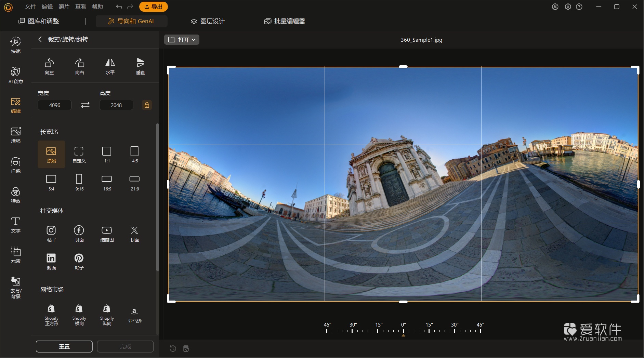
Task: Go back from 裁剪/旋转/翻转 panel
Action: point(40,39)
